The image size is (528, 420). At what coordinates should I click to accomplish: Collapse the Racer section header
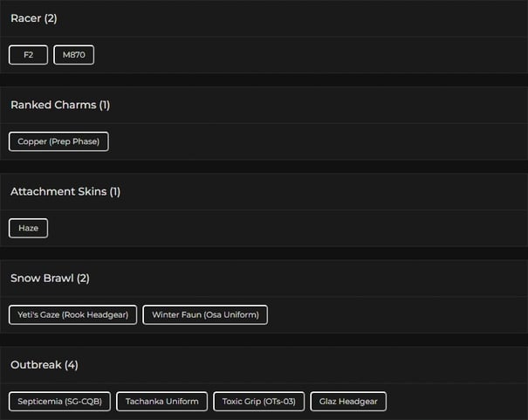262,18
